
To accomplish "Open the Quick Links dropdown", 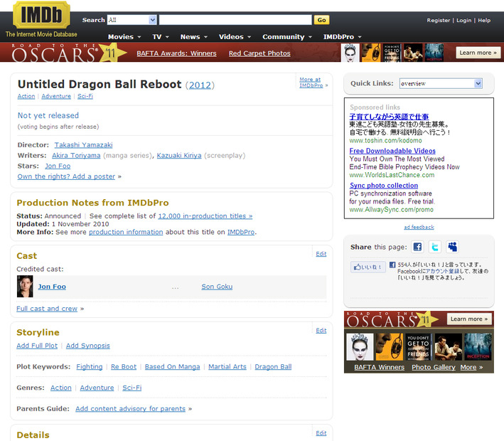I will [x=441, y=84].
